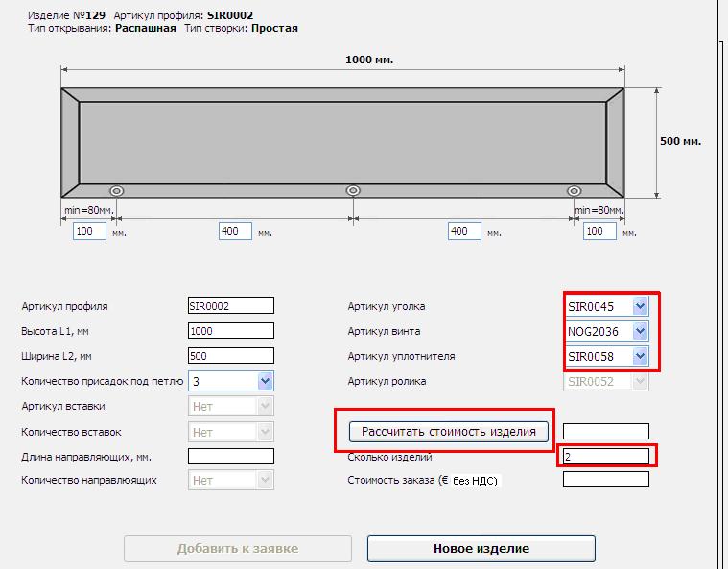Click the center hinge hole marker on the diagram

[x=353, y=190]
